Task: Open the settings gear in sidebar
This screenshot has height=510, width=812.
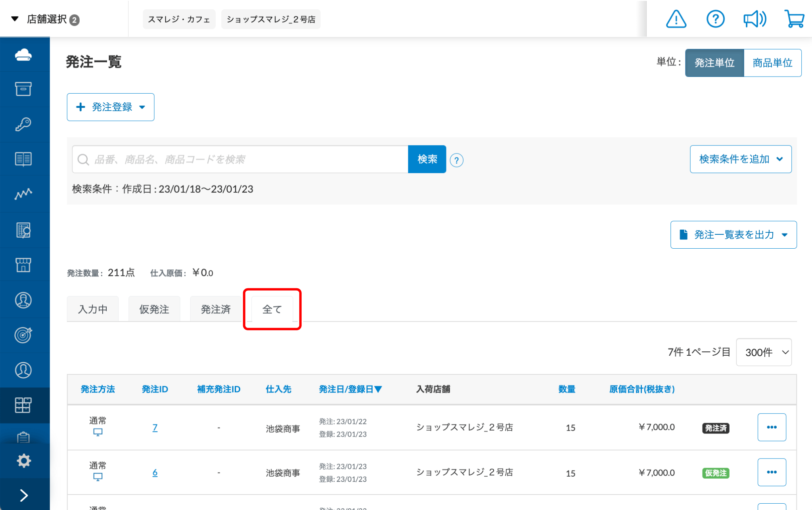Action: [24, 460]
